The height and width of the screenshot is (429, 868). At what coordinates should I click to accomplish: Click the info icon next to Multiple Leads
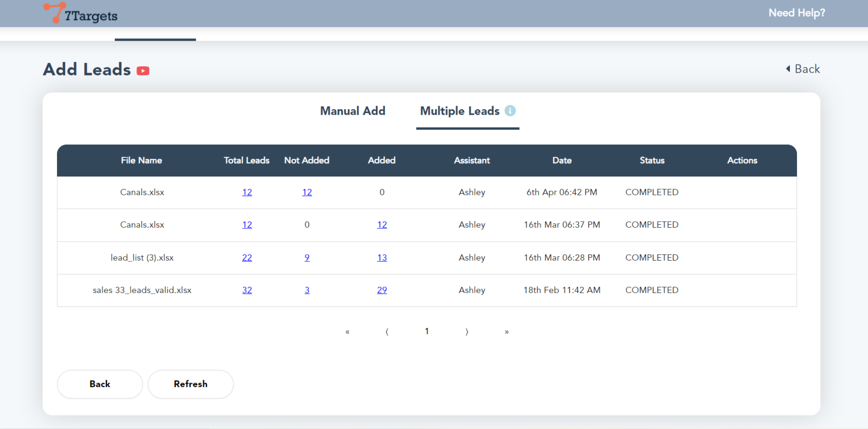(510, 111)
